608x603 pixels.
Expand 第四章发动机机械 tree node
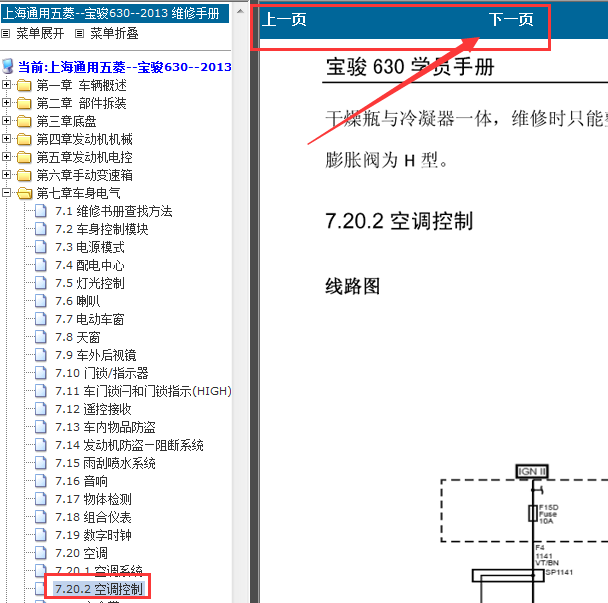tap(6, 138)
